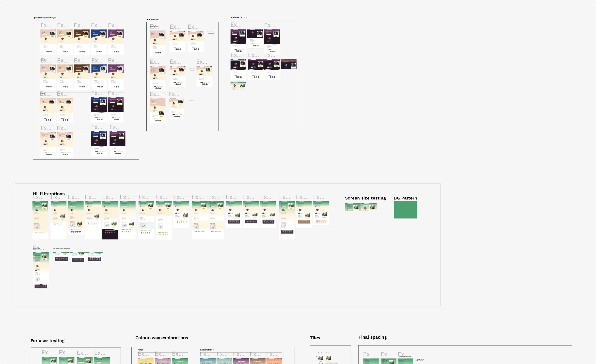
Task: Click the "BG Pattern" heading
Action: point(405,198)
